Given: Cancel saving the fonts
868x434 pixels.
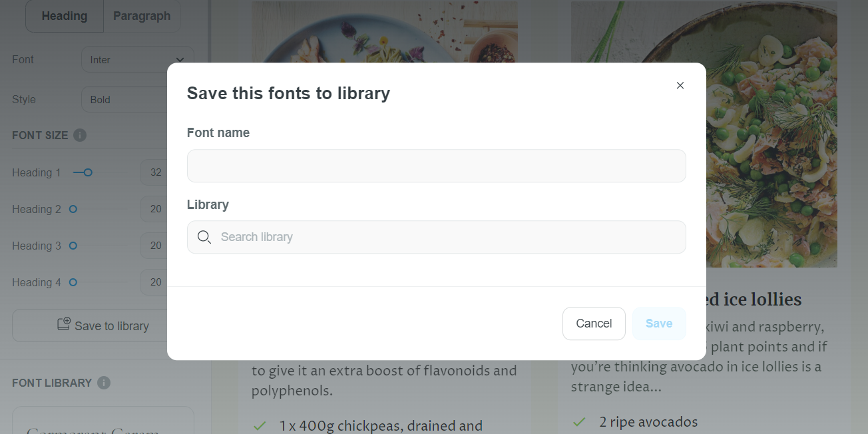Looking at the screenshot, I should pyautogui.click(x=594, y=324).
